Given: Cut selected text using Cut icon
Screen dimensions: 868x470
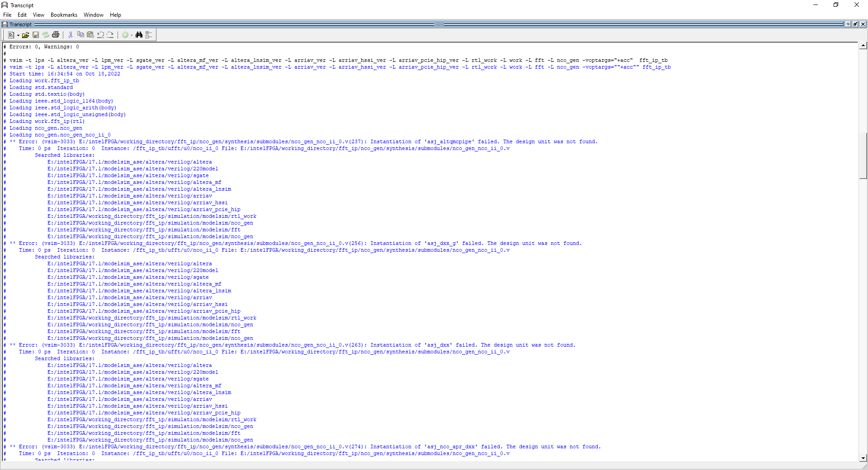Looking at the screenshot, I should click(71, 34).
